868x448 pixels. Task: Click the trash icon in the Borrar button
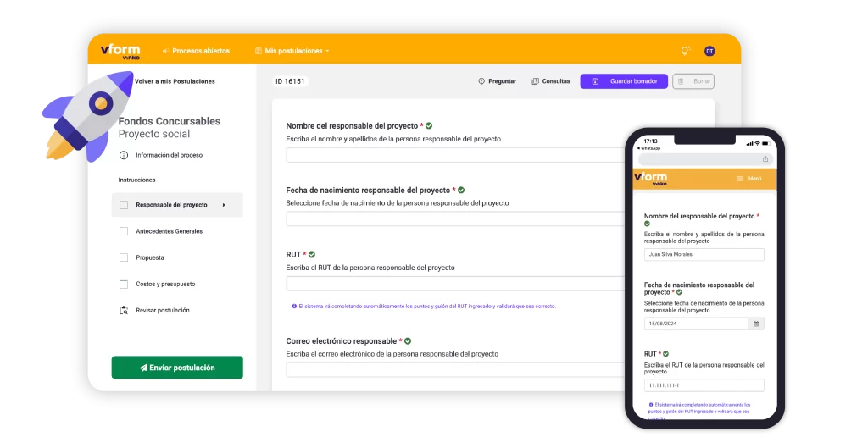pos(681,81)
